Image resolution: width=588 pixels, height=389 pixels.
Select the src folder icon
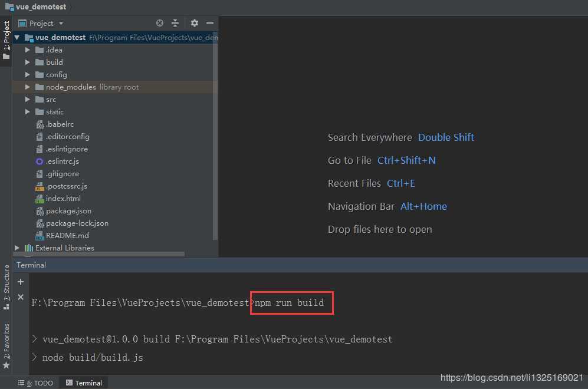click(40, 99)
